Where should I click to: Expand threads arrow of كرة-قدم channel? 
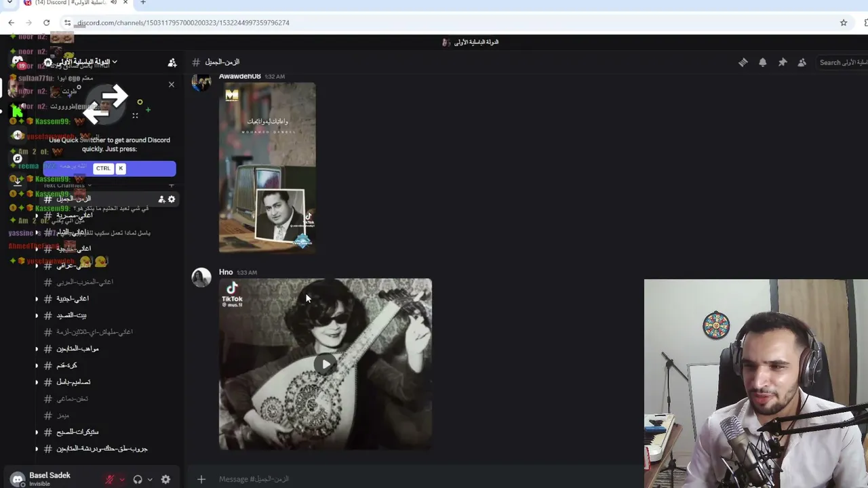[x=37, y=365]
